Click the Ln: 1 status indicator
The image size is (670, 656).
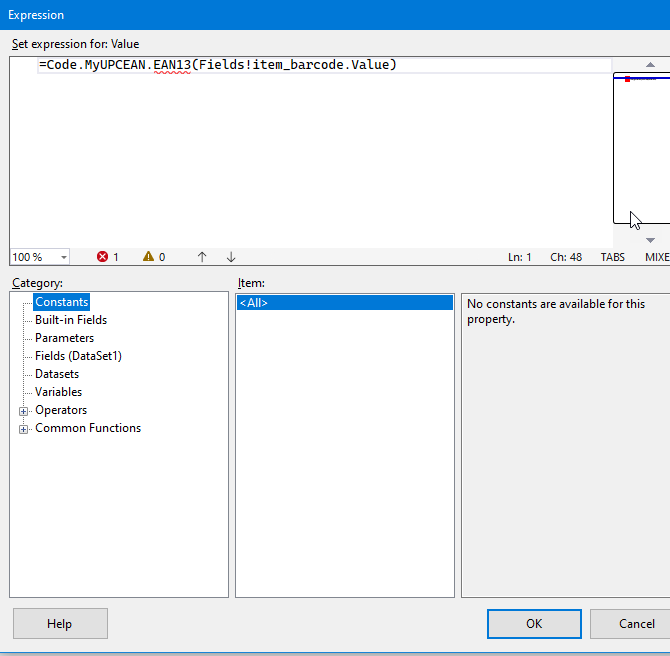[x=520, y=257]
